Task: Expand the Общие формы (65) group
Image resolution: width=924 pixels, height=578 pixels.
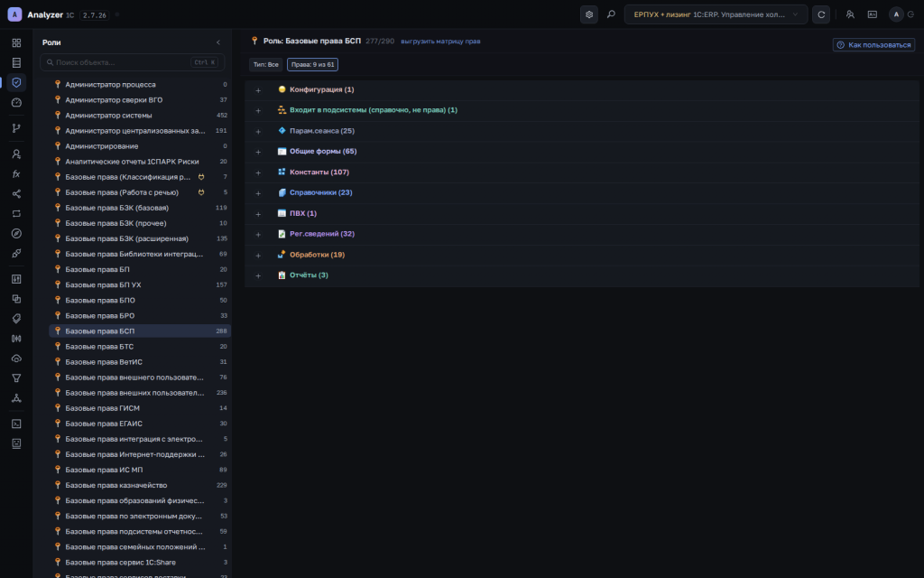Action: (x=258, y=152)
